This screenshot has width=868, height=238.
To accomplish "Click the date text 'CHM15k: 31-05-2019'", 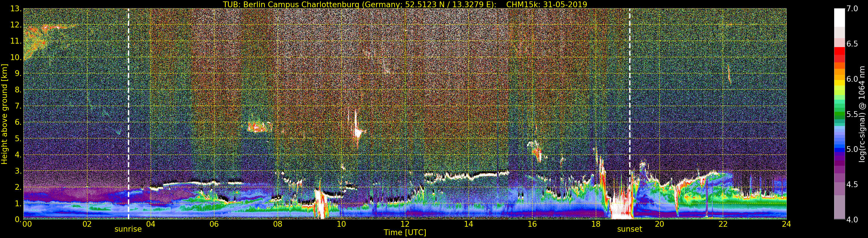I will coord(547,4).
